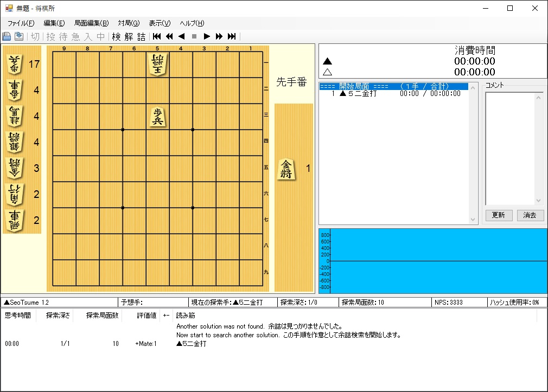Screen dimensions: 548x392
Task: Click the save file toolbar icon
Action: coord(19,36)
